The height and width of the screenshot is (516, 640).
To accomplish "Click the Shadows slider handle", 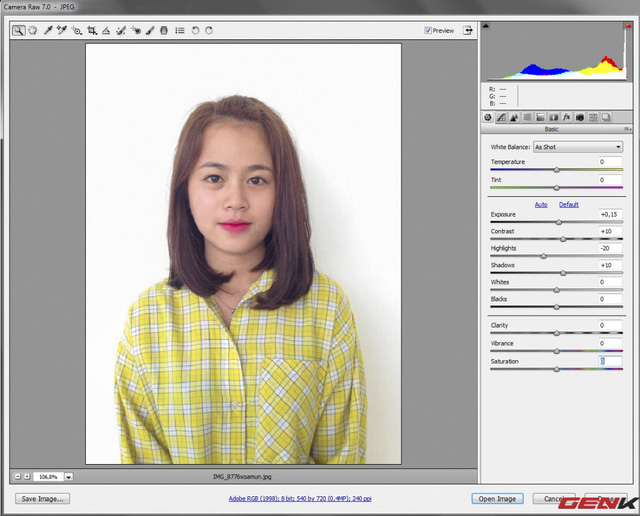I will pyautogui.click(x=563, y=273).
